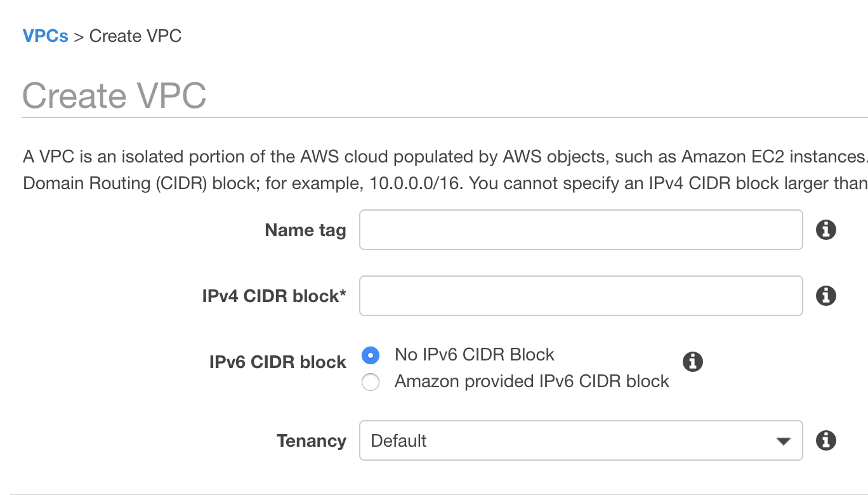868x495 pixels.
Task: Select the No IPv6 CIDR Block radio button
Action: click(x=371, y=355)
